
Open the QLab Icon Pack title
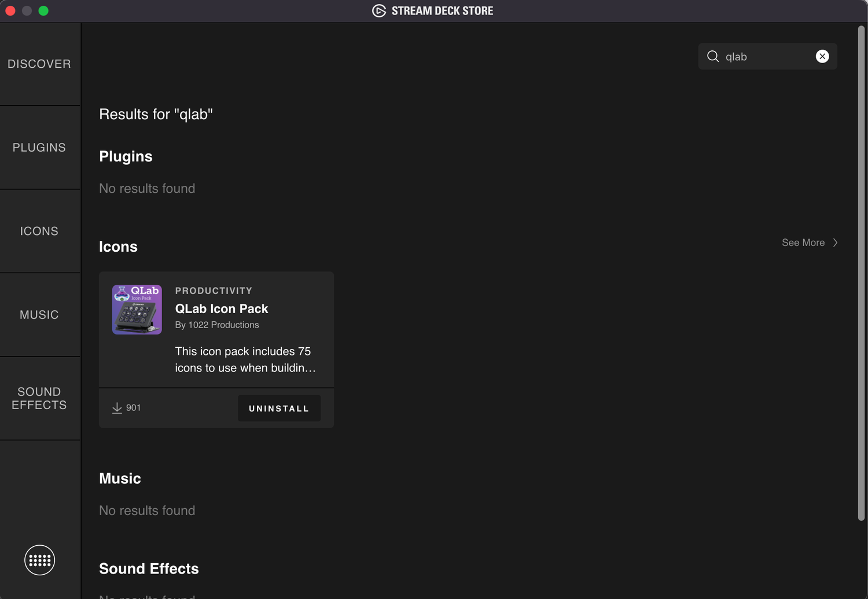tap(222, 308)
